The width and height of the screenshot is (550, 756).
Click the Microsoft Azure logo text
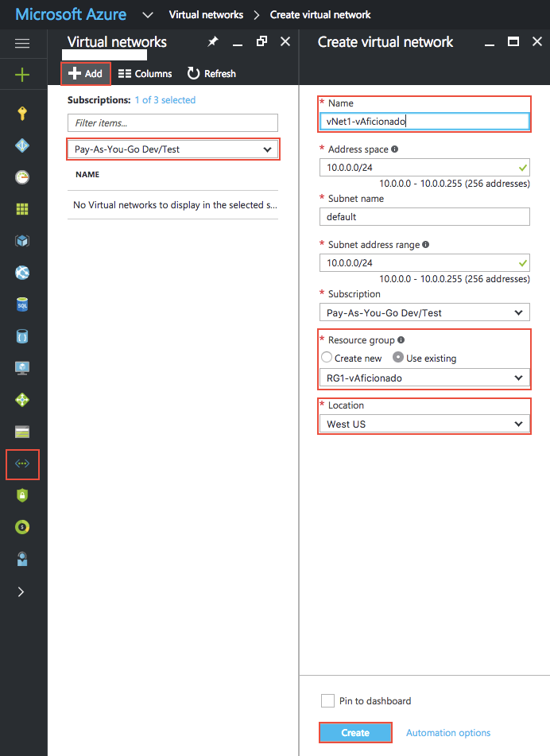pyautogui.click(x=71, y=14)
